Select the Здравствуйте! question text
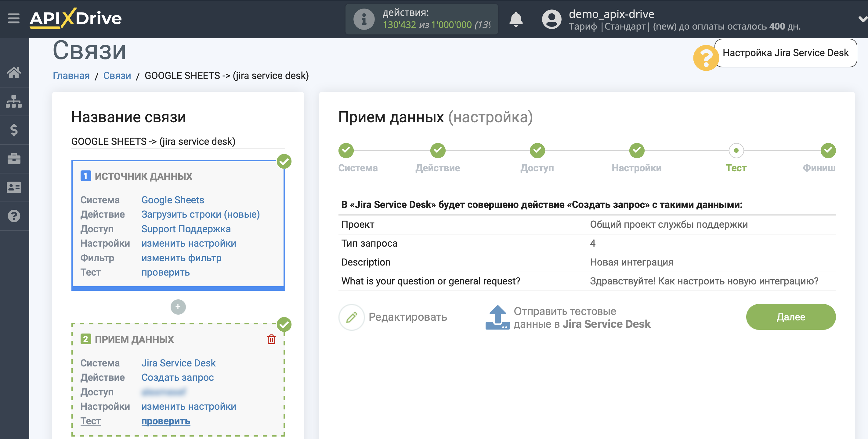The height and width of the screenshot is (439, 868). [x=704, y=281]
